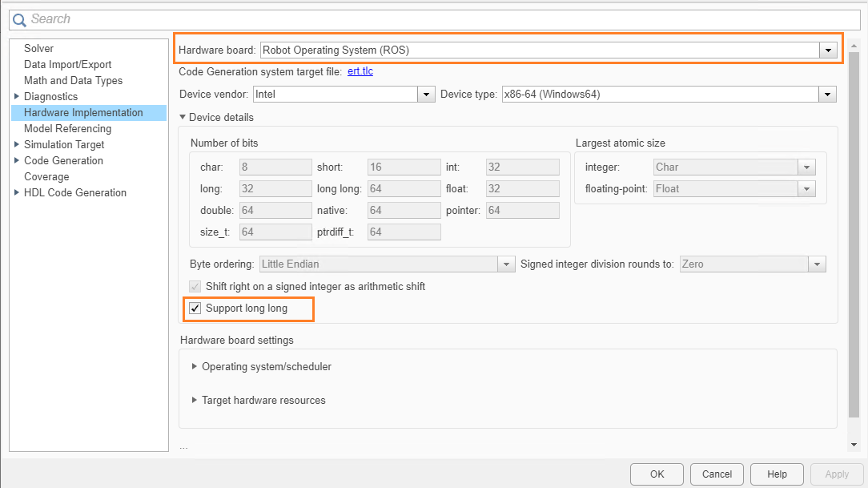The height and width of the screenshot is (488, 868).
Task: Expand the Simulation Target tree arrow
Action: [17, 145]
